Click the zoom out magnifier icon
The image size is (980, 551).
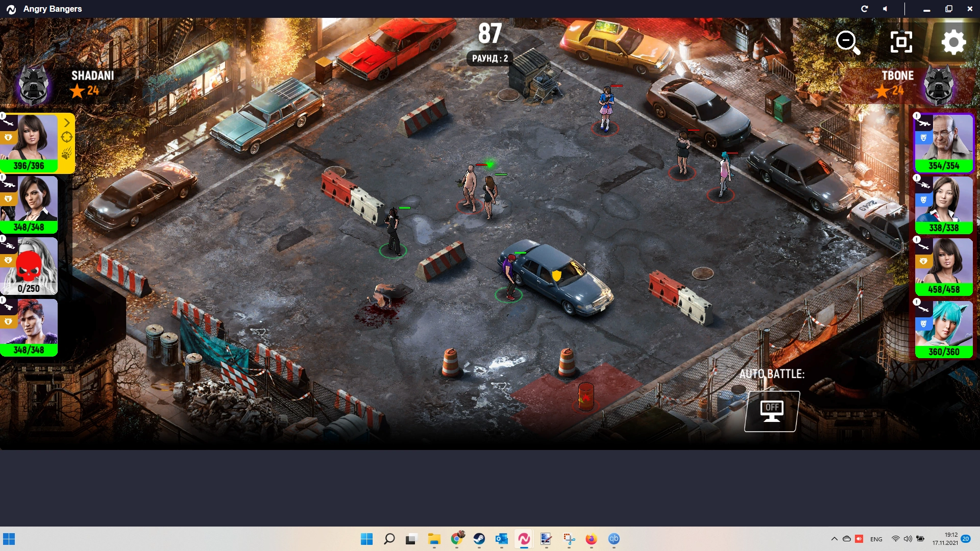pos(848,42)
